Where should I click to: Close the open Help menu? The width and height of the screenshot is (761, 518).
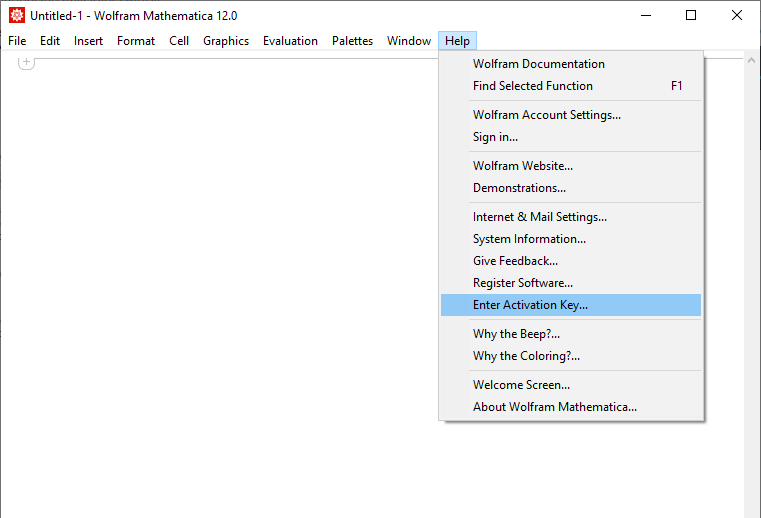point(457,41)
